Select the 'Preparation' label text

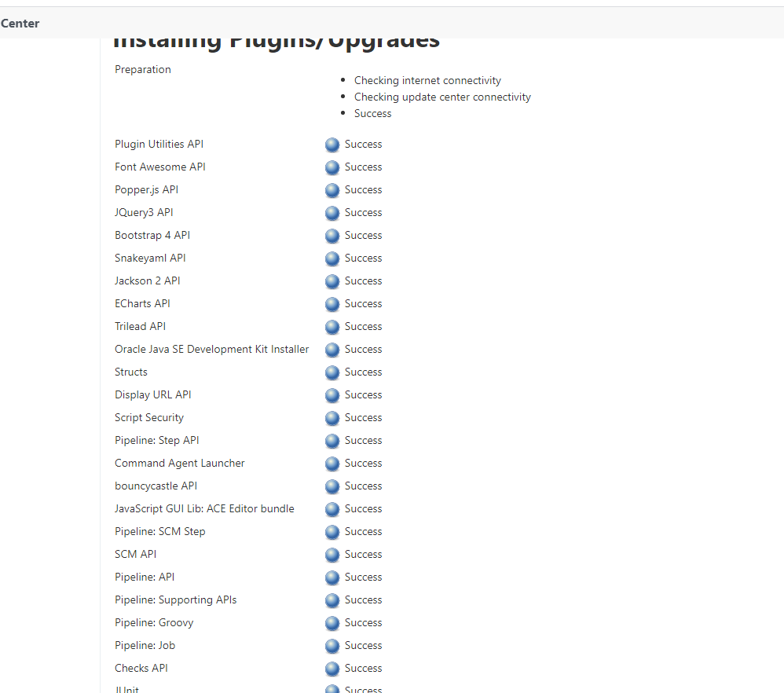tap(142, 69)
